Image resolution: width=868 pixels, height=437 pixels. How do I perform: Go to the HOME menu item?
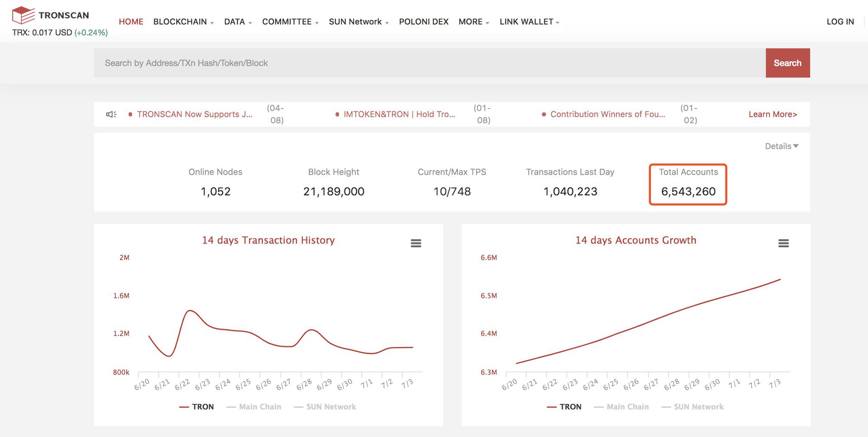coord(131,22)
